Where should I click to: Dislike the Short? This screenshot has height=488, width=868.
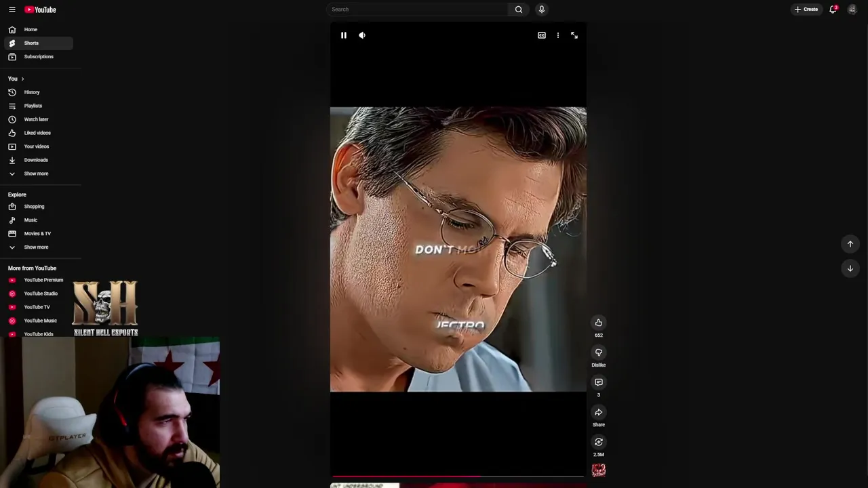[x=599, y=352]
